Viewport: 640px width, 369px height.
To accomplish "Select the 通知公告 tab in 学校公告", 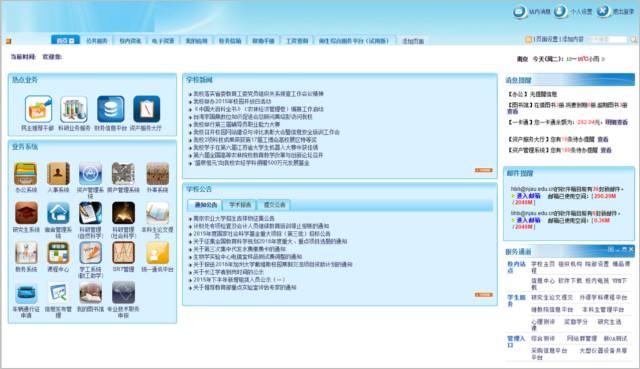I will click(206, 205).
